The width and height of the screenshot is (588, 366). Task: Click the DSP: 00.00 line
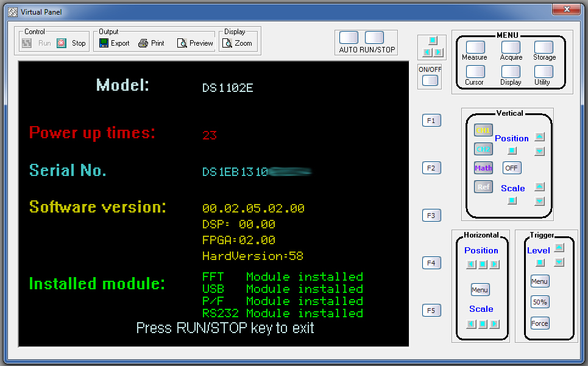[x=239, y=224]
